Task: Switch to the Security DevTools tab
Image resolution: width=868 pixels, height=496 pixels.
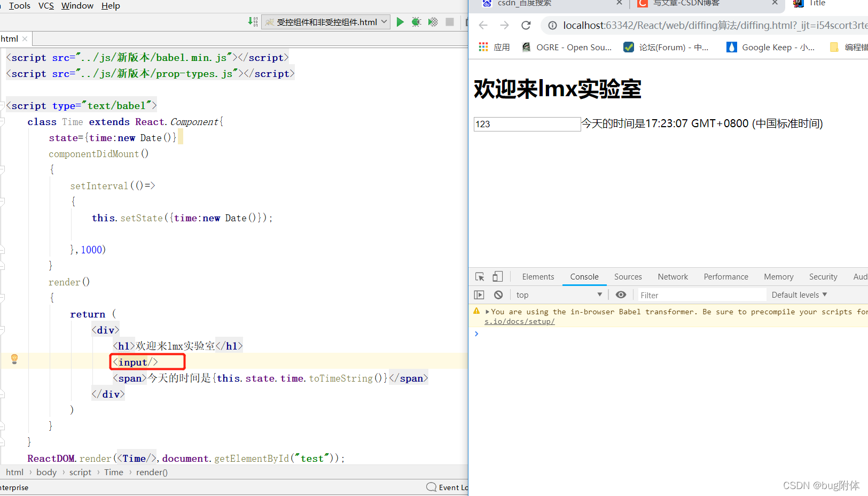Action: pos(823,277)
